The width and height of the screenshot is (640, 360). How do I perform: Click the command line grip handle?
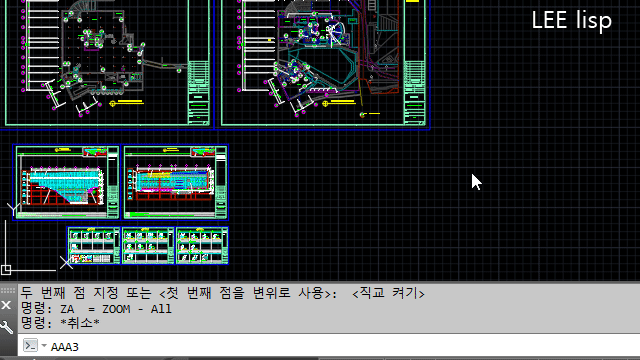coord(8,290)
